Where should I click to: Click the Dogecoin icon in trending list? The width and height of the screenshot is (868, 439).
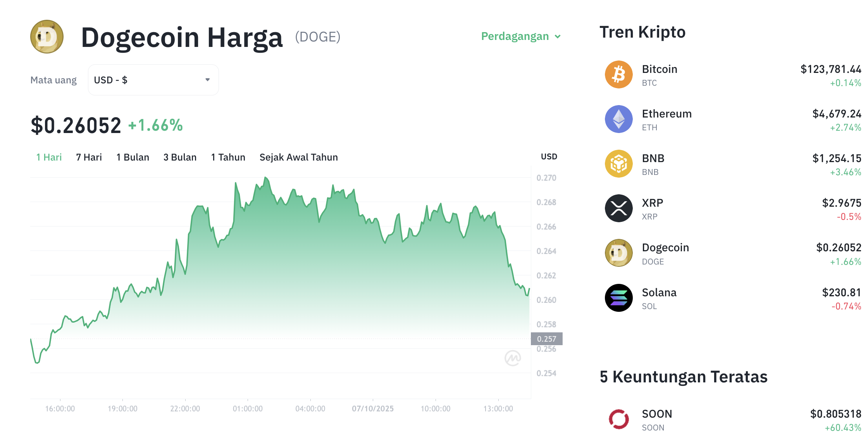pos(618,253)
